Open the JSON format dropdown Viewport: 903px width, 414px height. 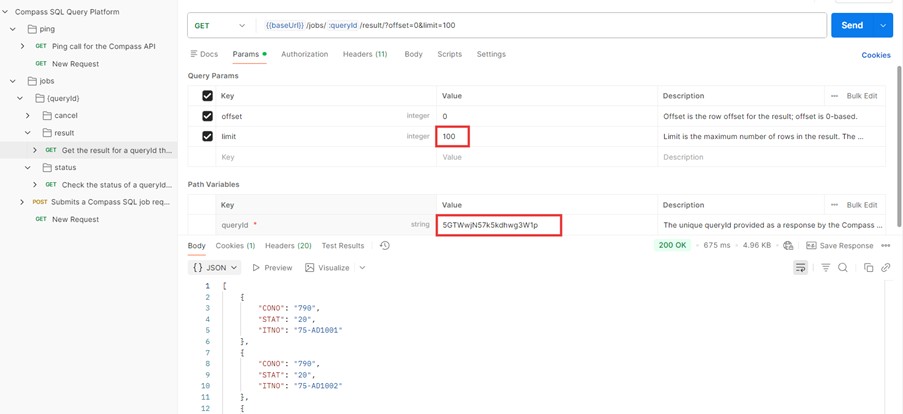pos(215,268)
